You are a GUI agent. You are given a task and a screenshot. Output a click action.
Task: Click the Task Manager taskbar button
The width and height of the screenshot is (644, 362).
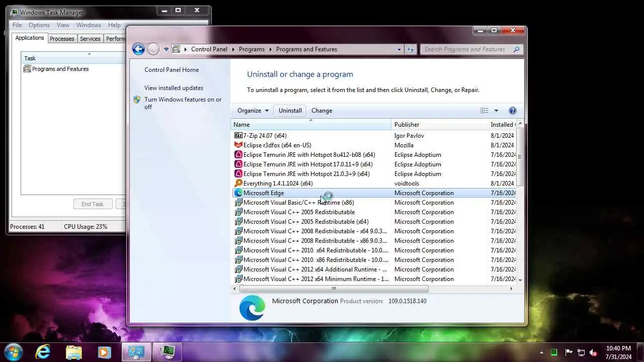(x=167, y=352)
